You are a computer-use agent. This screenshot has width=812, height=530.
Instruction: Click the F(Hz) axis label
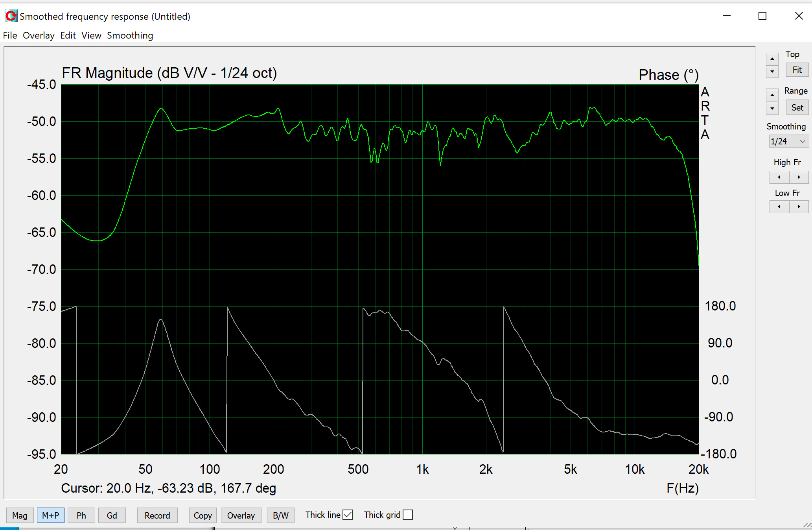pos(683,488)
